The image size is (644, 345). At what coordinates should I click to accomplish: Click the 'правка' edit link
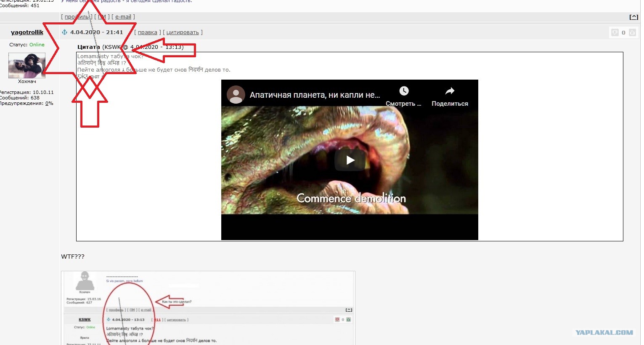(147, 32)
